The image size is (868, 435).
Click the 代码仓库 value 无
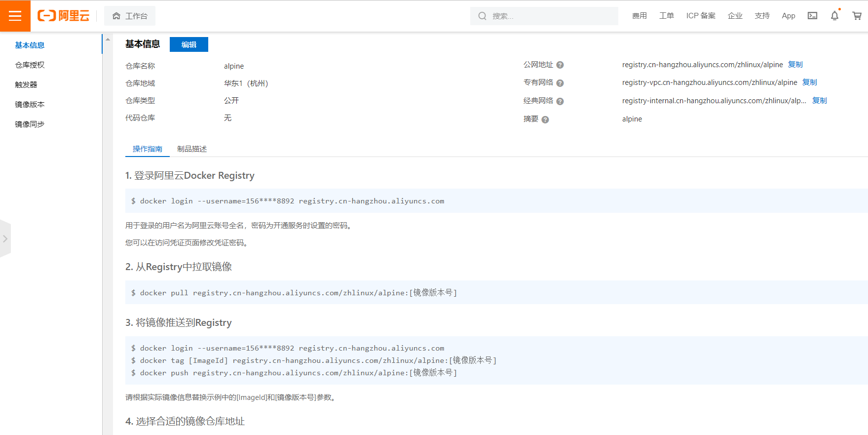[227, 118]
